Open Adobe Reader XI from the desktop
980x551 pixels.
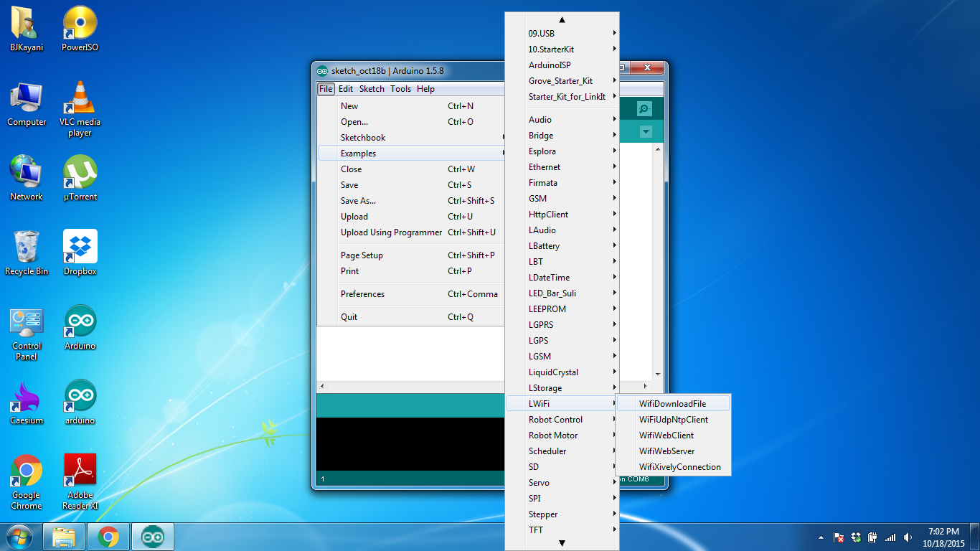(80, 482)
